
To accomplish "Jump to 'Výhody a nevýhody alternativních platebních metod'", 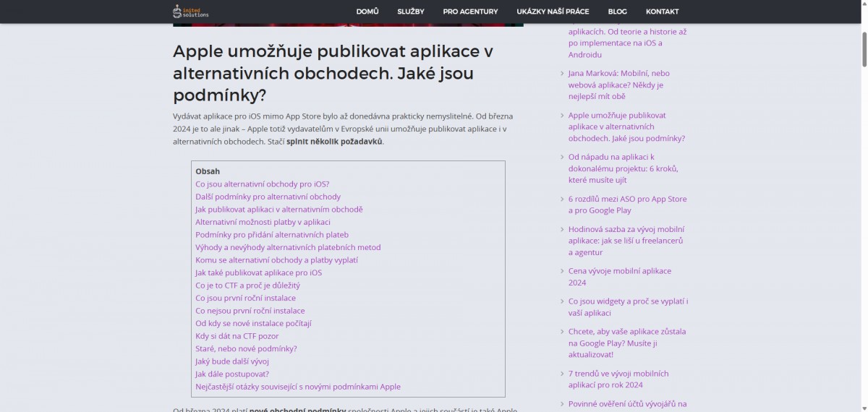I will (x=288, y=247).
